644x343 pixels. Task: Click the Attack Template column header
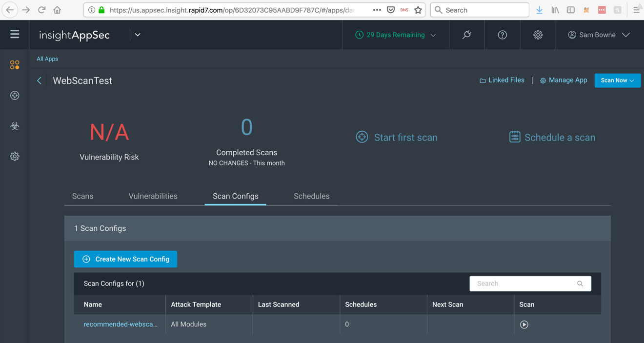coord(196,304)
